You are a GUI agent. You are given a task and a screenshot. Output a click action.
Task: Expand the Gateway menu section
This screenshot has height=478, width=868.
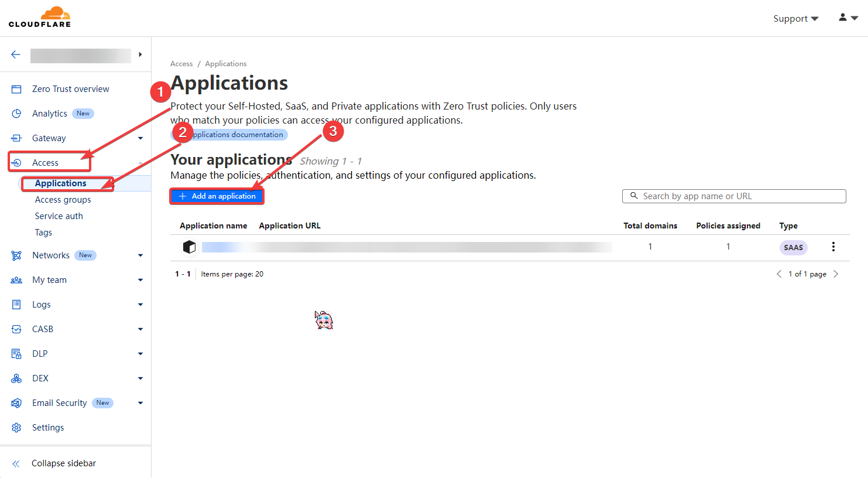(140, 138)
